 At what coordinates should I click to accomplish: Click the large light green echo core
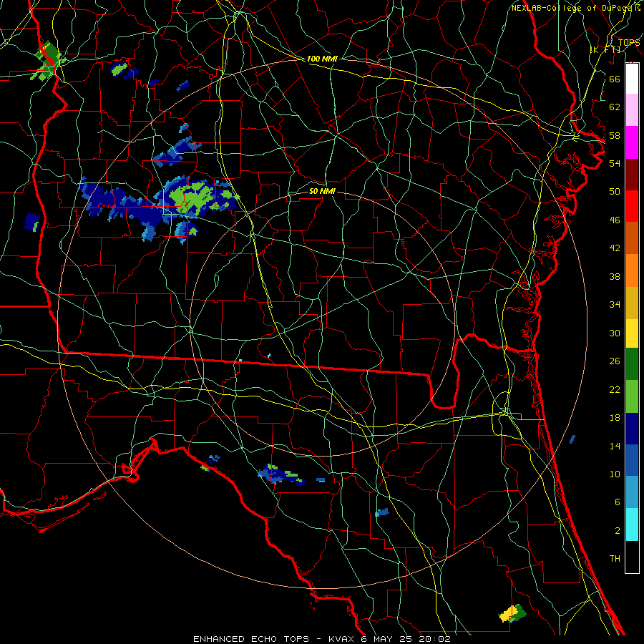191,197
